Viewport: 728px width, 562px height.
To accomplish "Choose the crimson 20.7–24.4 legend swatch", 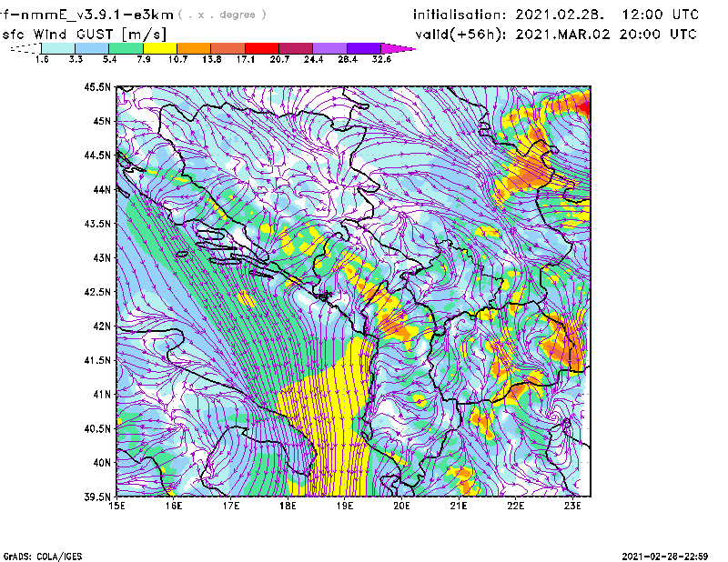I will click(x=296, y=48).
